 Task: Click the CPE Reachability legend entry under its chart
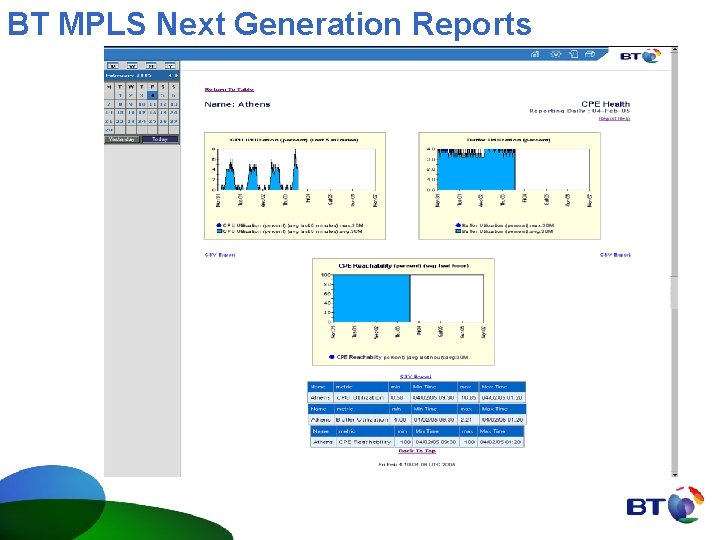(x=399, y=357)
